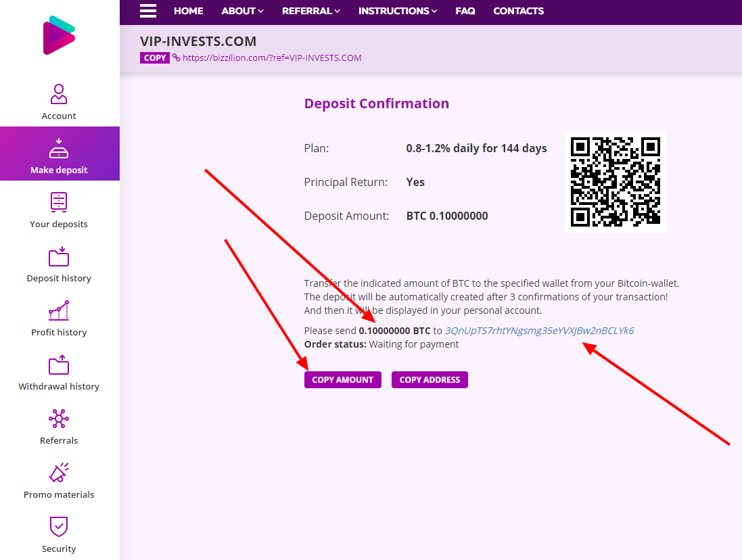Image resolution: width=742 pixels, height=560 pixels.
Task: Open the Account section icon
Action: click(x=59, y=94)
